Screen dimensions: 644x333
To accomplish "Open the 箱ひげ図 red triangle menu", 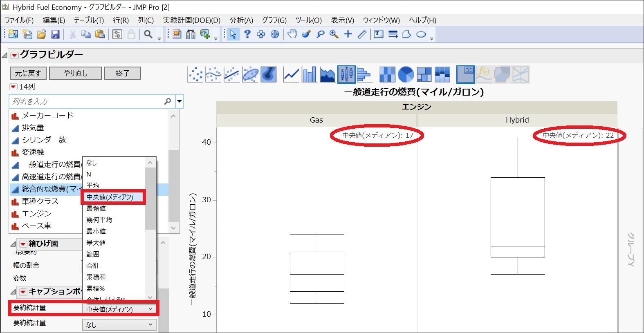I will (23, 244).
